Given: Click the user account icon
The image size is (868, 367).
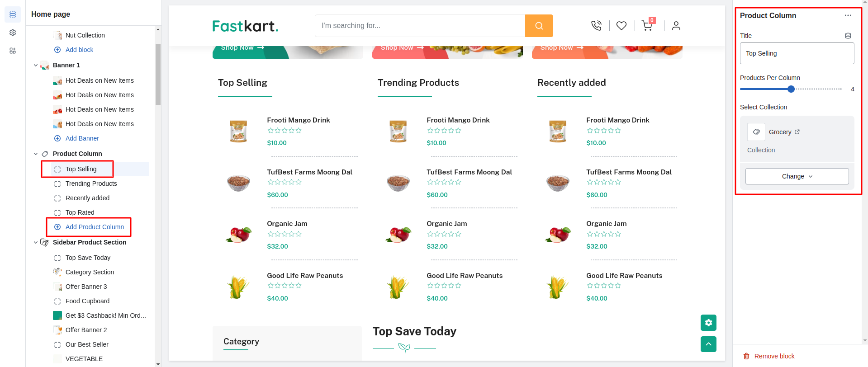Looking at the screenshot, I should (x=676, y=26).
